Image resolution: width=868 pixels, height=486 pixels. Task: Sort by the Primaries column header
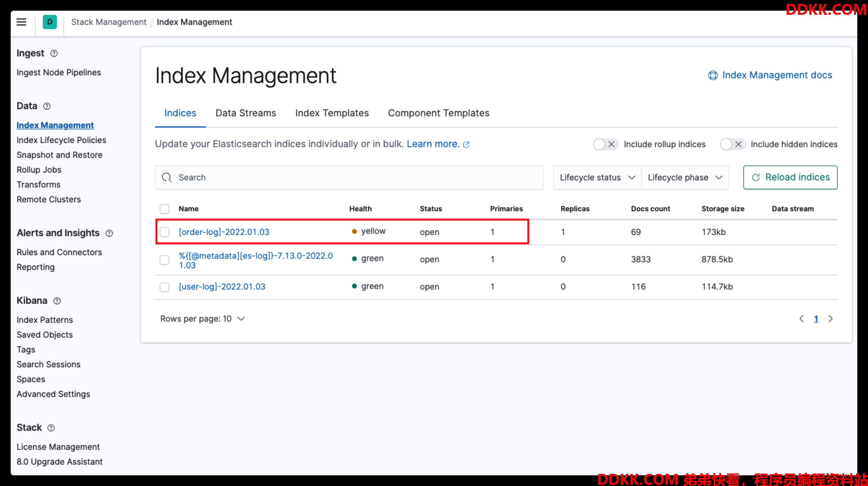coord(506,209)
